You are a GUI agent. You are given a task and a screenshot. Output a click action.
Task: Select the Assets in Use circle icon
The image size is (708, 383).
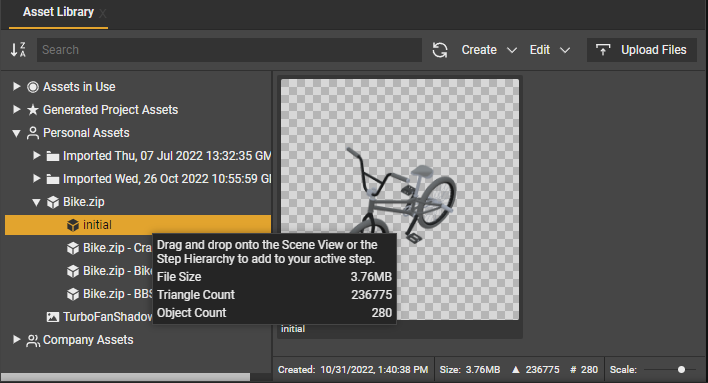click(x=33, y=87)
